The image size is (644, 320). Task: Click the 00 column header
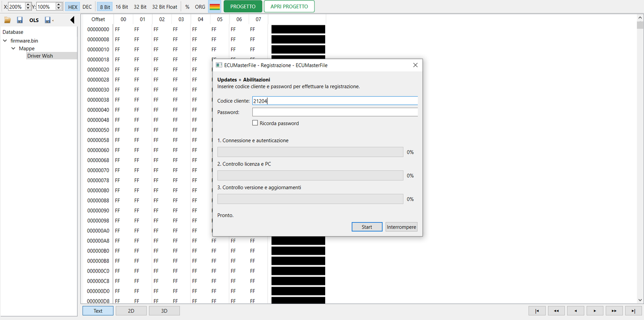point(123,19)
